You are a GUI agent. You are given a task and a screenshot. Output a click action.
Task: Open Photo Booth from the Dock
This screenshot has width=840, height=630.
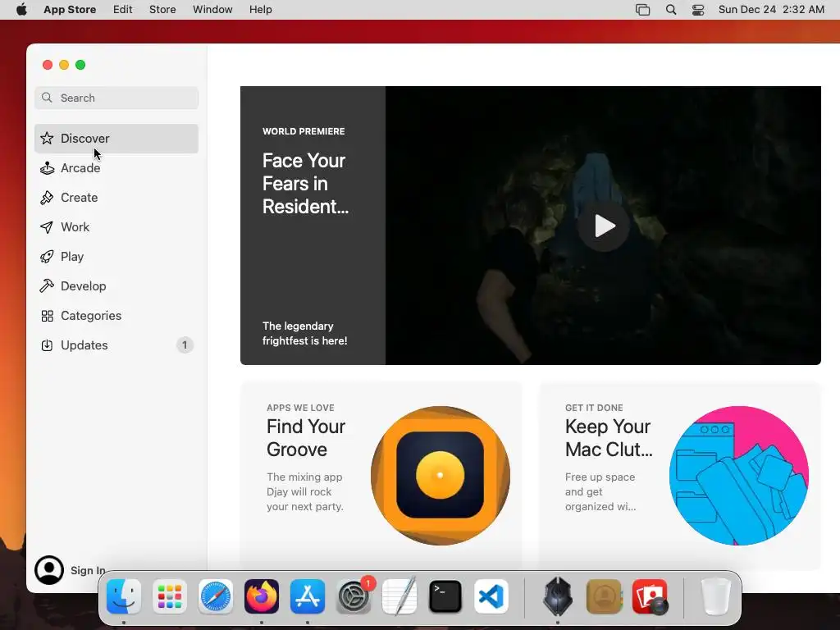651,596
